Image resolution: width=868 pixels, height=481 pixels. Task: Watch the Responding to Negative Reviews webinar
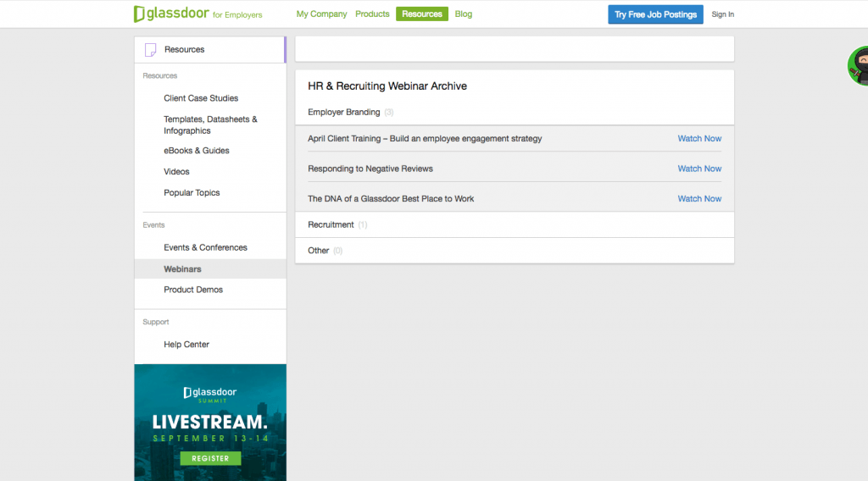[x=699, y=169]
